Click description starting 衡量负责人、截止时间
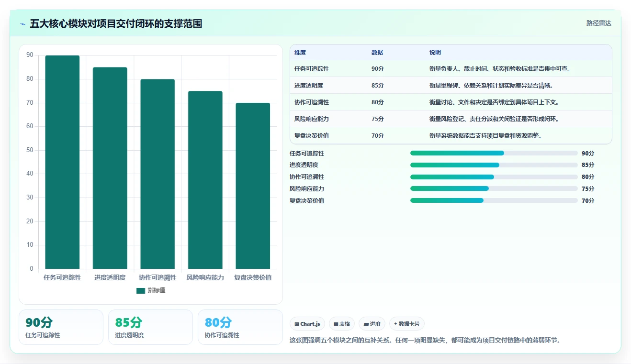The image size is (631, 364). click(x=500, y=69)
